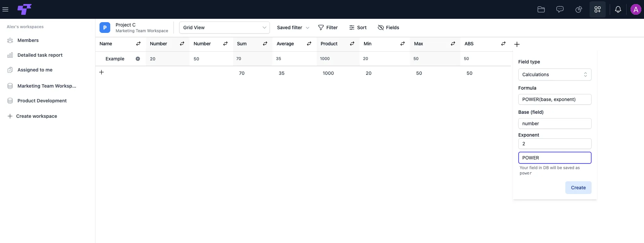Open the Base field number selector
The image size is (644, 243).
tap(555, 124)
